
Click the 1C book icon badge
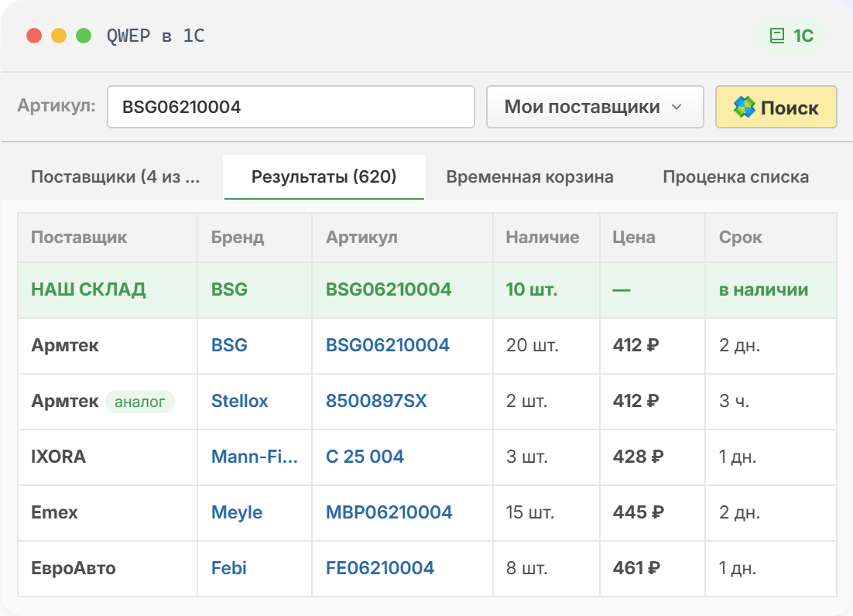coord(790,36)
